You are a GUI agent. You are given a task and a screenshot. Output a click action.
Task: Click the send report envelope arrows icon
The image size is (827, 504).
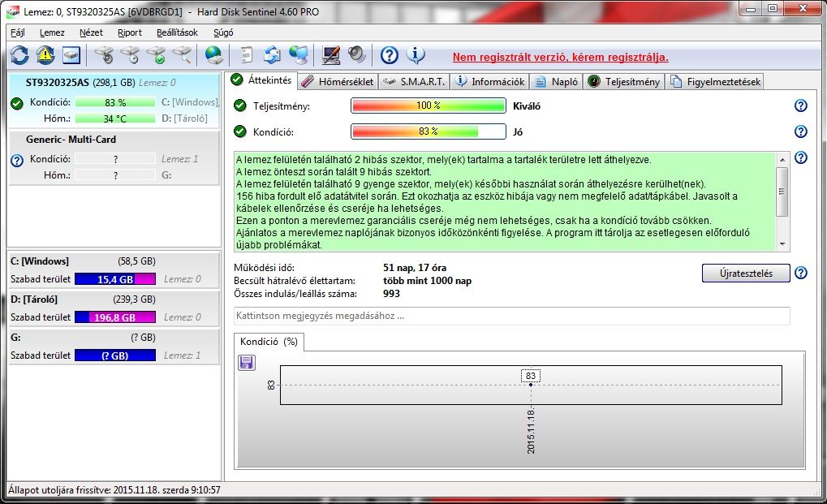tap(273, 55)
